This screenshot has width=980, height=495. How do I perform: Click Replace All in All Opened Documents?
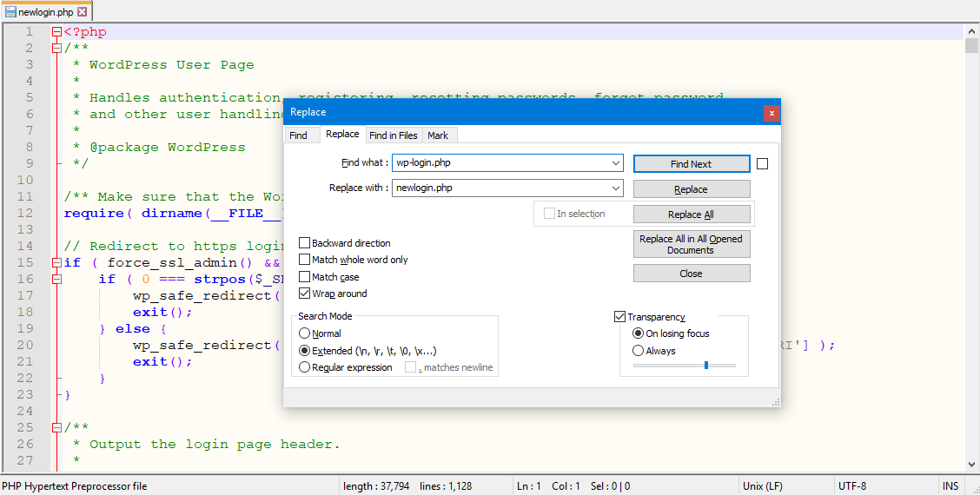pos(692,244)
